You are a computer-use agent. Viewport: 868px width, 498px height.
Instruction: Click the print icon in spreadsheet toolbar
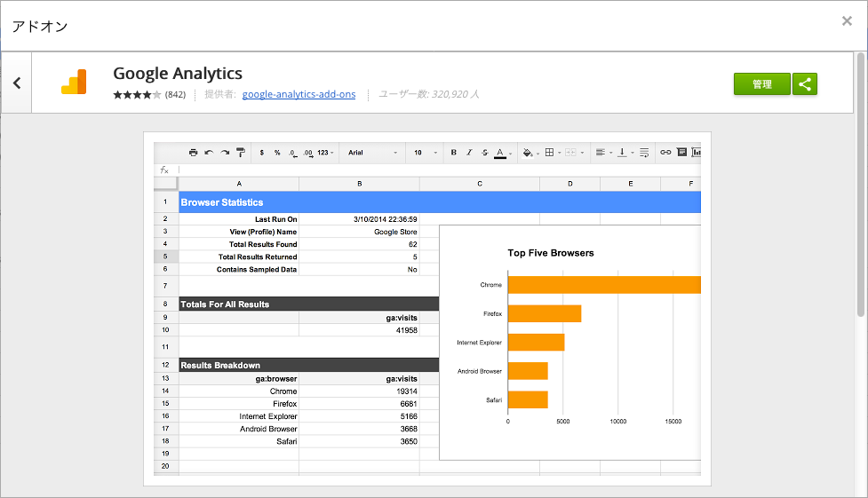coord(193,152)
